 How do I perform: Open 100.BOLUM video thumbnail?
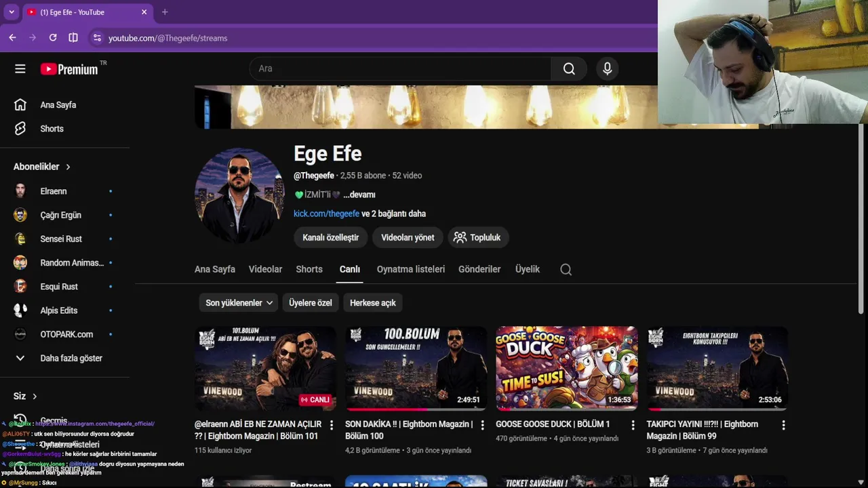coord(416,368)
